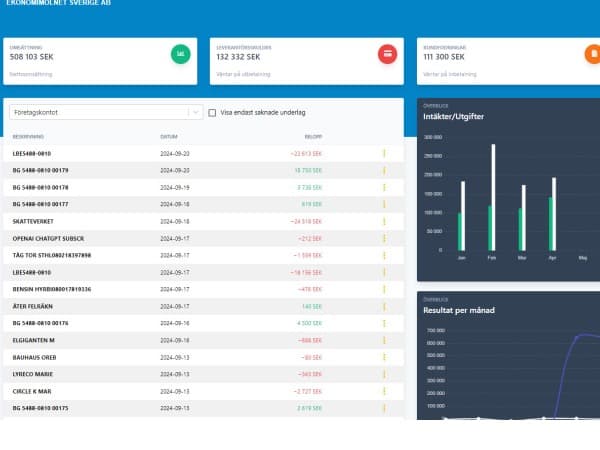The width and height of the screenshot is (600, 450).
Task: Select the BENSIN HYRBI transaction description
Action: click(52, 289)
